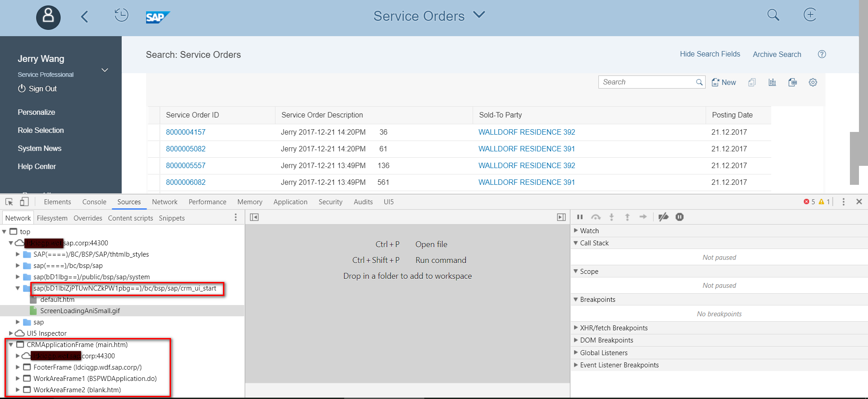The width and height of the screenshot is (868, 399).
Task: Switch to the Elements tab
Action: (57, 202)
